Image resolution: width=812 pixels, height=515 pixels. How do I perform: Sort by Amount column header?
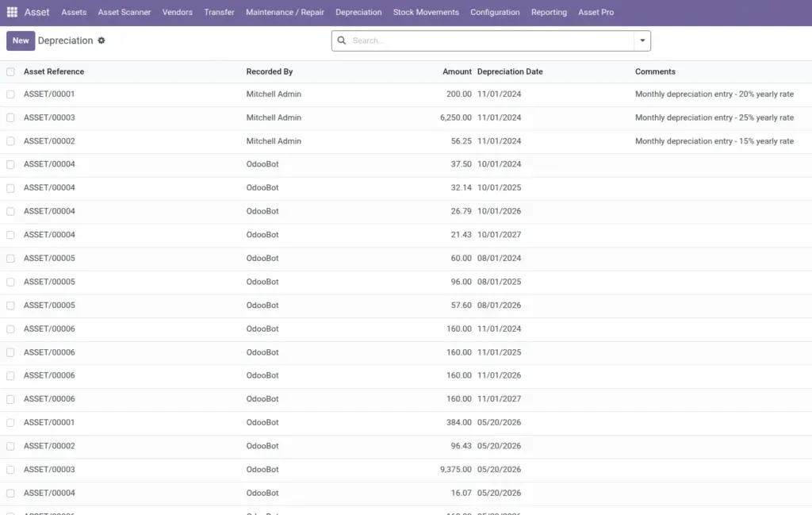click(457, 71)
